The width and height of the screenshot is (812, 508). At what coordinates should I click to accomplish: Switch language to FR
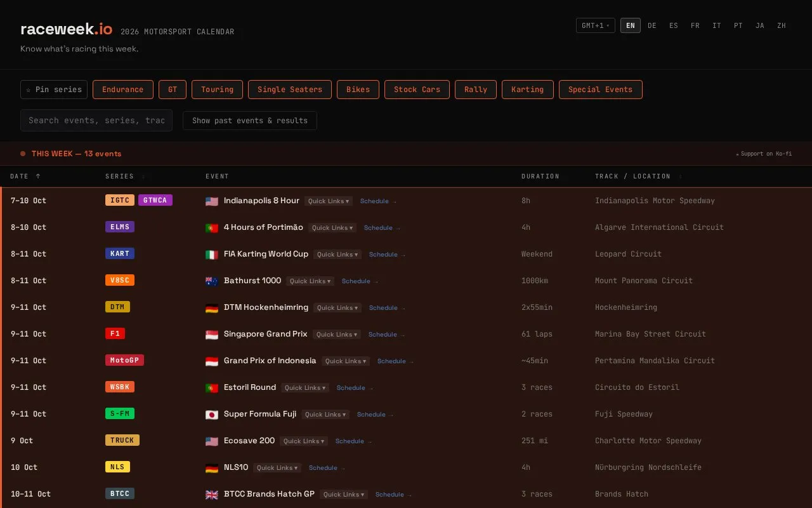click(695, 25)
